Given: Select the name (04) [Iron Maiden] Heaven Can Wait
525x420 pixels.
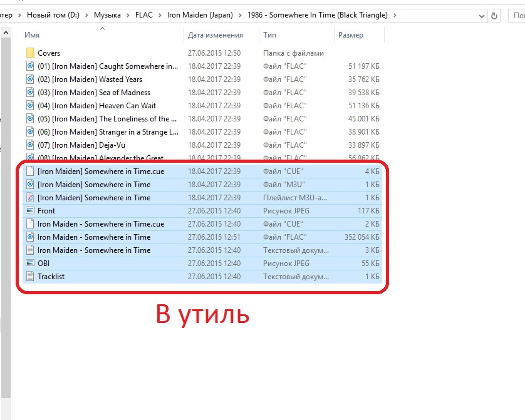Looking at the screenshot, I should point(96,106).
